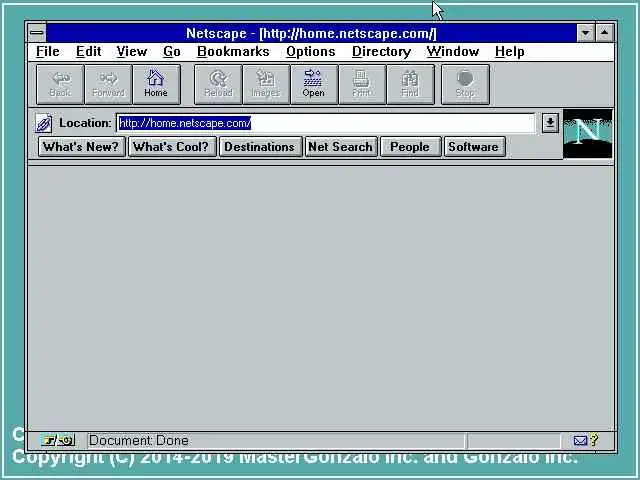The height and width of the screenshot is (480, 640).
Task: Open the Window menu
Action: pyautogui.click(x=453, y=51)
